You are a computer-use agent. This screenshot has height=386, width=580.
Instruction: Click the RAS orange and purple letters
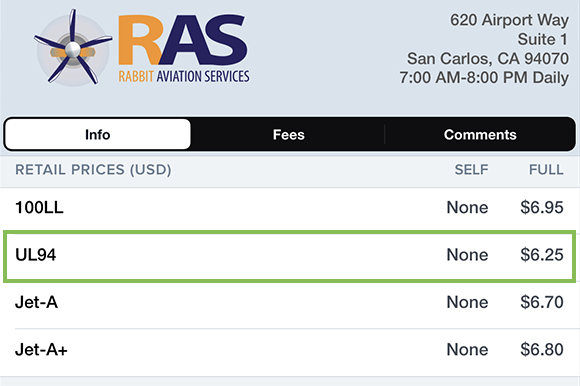(183, 40)
